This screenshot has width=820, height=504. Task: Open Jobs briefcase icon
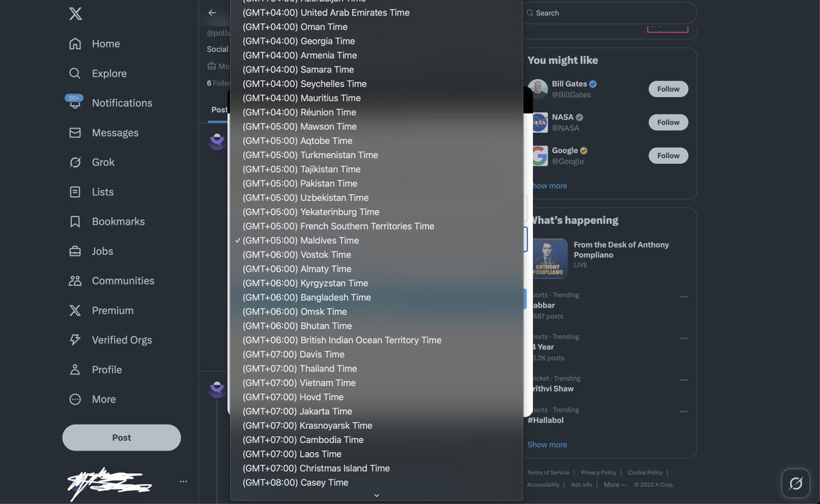[x=75, y=251]
